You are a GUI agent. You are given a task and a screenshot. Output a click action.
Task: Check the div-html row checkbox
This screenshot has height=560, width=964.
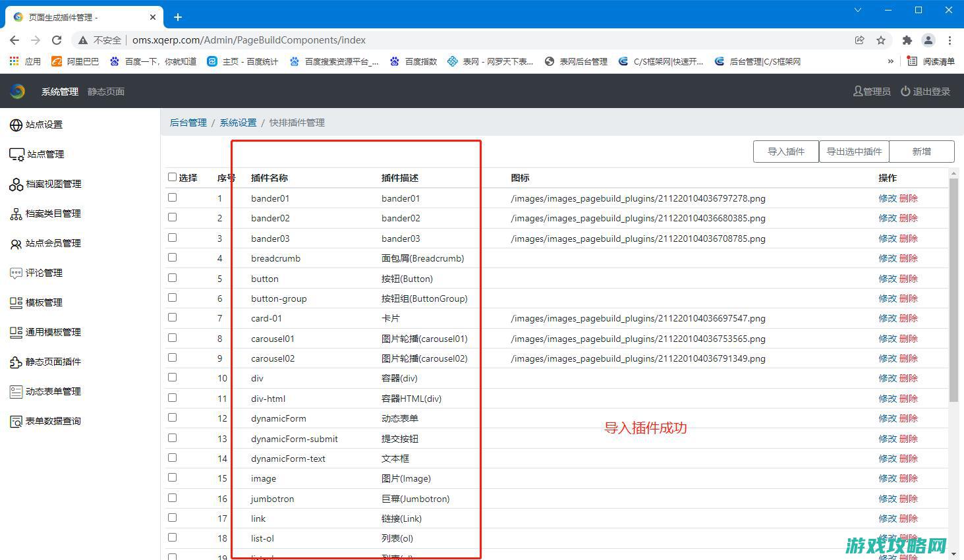(x=173, y=397)
